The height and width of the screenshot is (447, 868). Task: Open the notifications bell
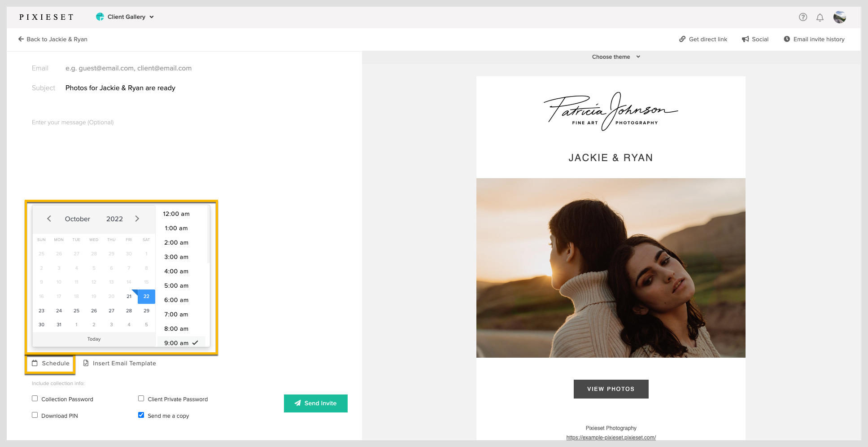tap(820, 18)
